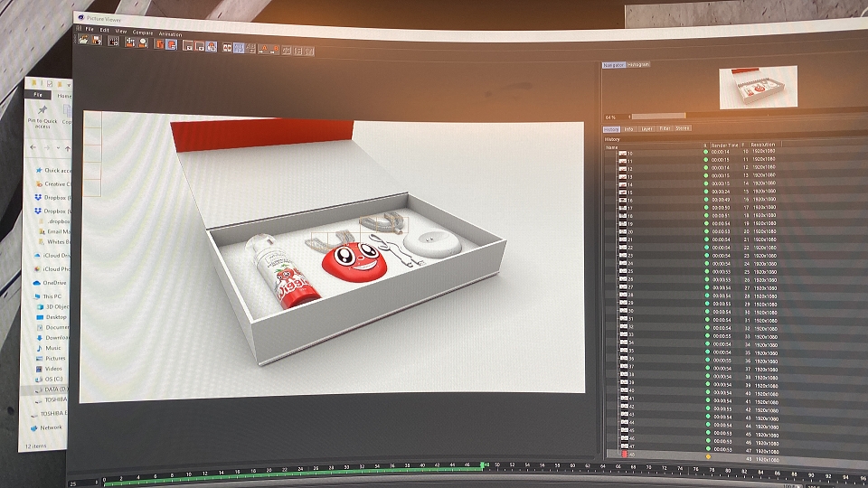The width and height of the screenshot is (868, 488).
Task: Select Videos in Explorer sidebar
Action: (x=49, y=369)
